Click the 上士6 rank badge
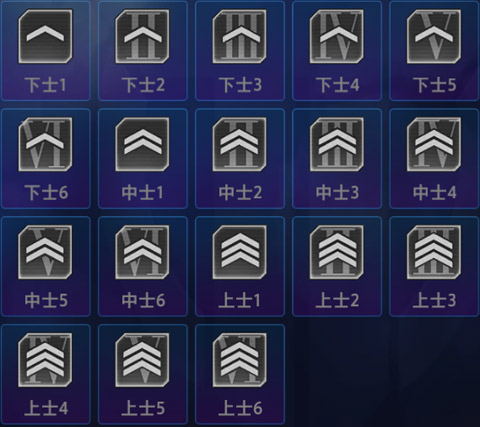Screen dimensions: 480x427 coord(240,360)
